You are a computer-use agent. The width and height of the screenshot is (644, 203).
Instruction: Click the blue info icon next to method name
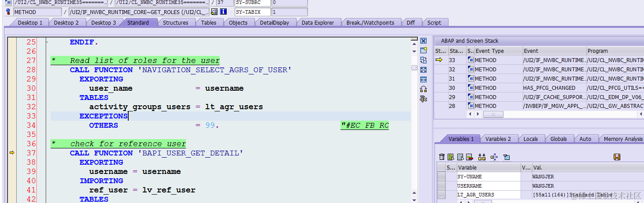(x=223, y=12)
